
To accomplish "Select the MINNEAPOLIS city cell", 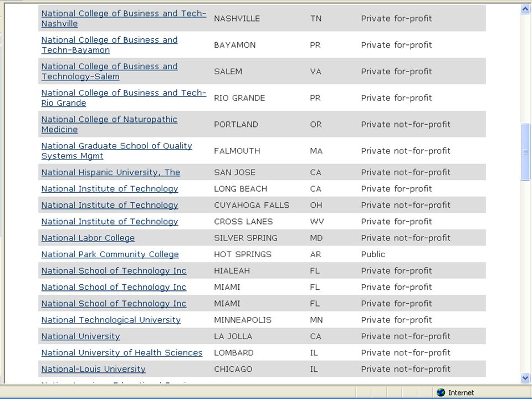I will tap(243, 320).
